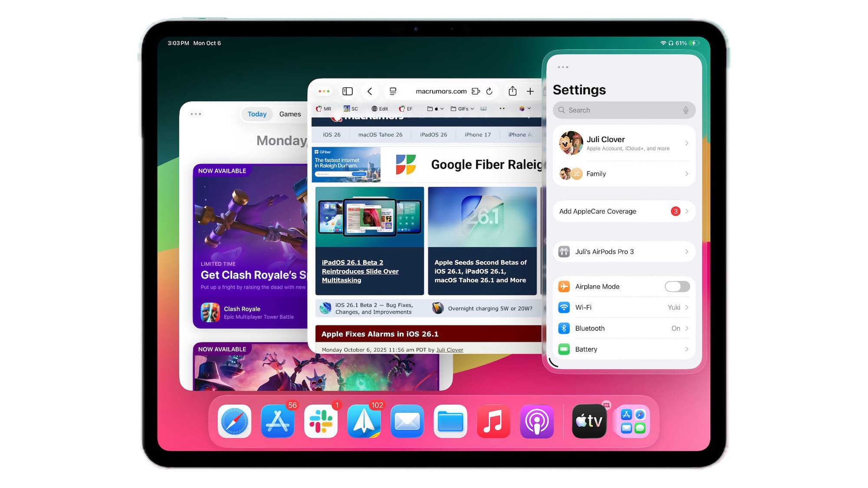Viewport: 868px width, 488px height.
Task: Open the MR bookmark in the favorites bar
Action: tap(323, 108)
